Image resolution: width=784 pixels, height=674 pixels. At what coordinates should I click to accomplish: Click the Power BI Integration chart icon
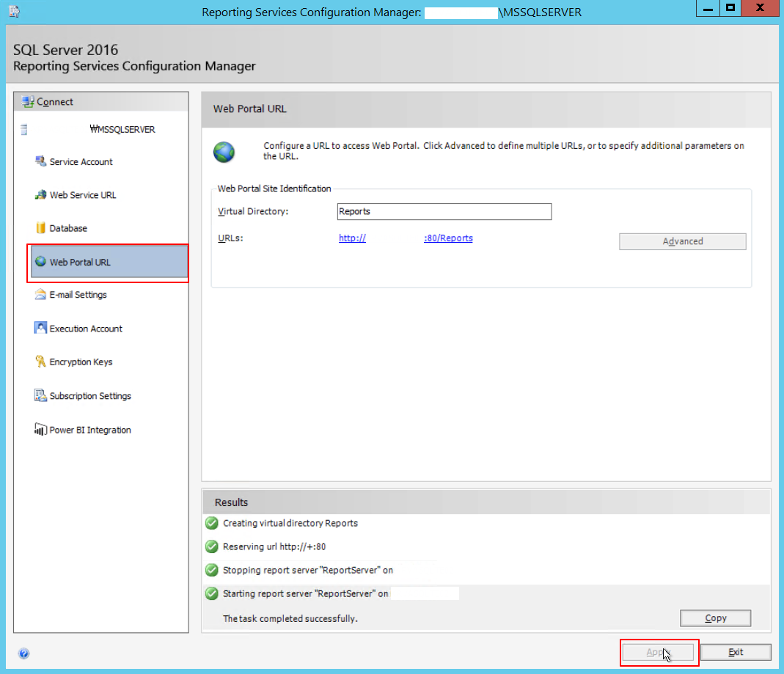pos(40,429)
